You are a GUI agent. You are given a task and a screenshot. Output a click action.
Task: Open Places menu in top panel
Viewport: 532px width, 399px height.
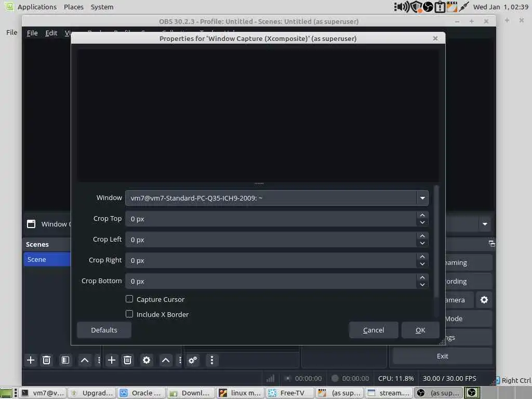coord(74,7)
